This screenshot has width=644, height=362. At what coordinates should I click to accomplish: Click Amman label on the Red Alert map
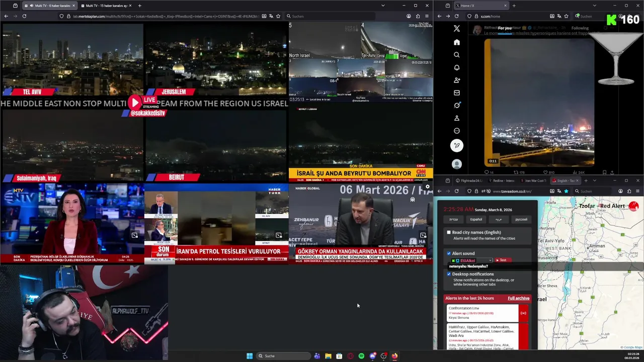596,246
